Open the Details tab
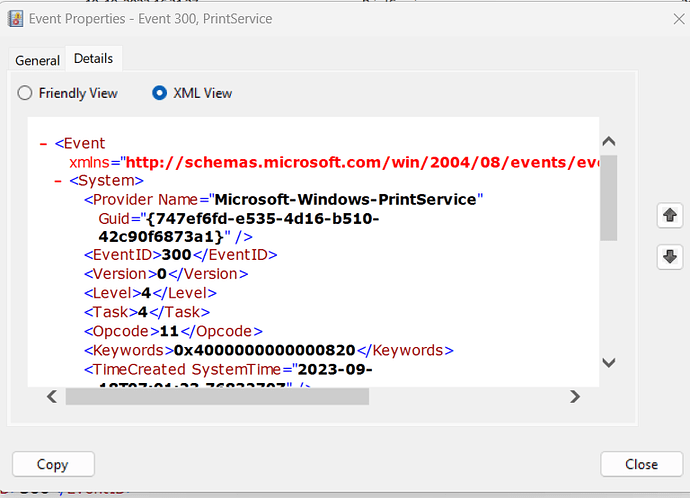Screen dimensions: 690x498 (x=93, y=59)
